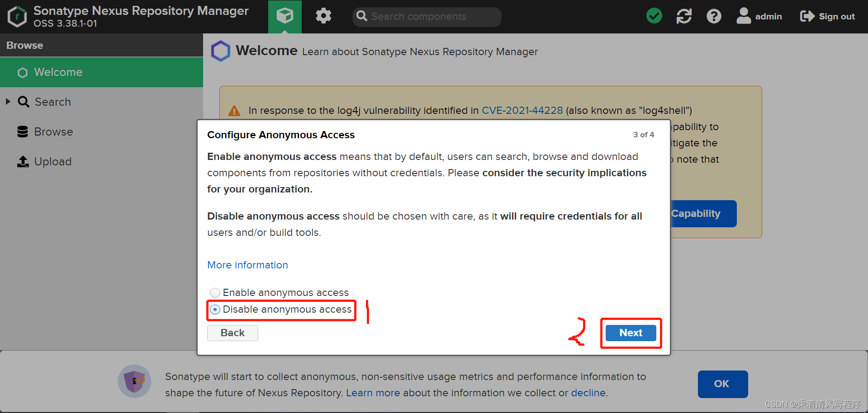The height and width of the screenshot is (413, 868).
Task: Open the Administration gear icon
Action: [x=323, y=16]
